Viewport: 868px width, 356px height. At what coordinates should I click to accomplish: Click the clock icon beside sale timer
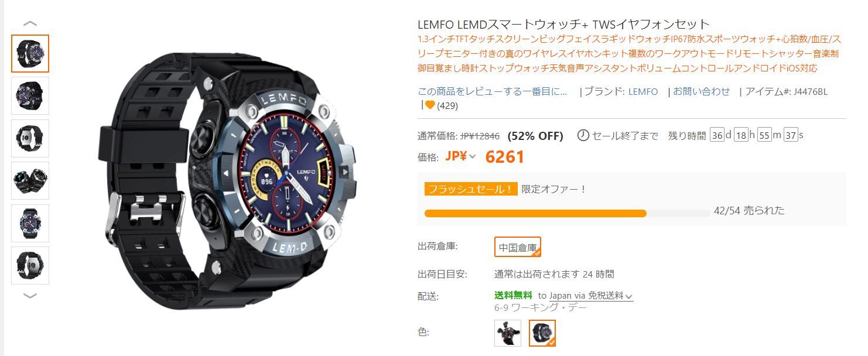583,135
